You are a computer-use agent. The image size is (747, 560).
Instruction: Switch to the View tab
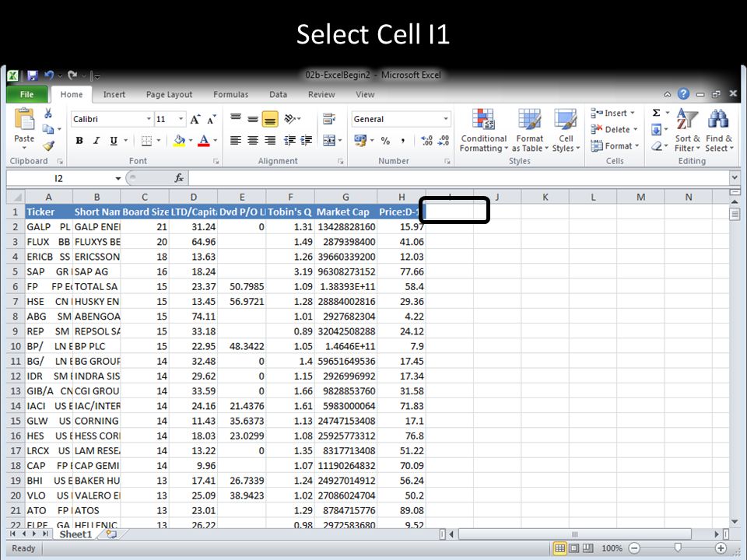click(365, 94)
